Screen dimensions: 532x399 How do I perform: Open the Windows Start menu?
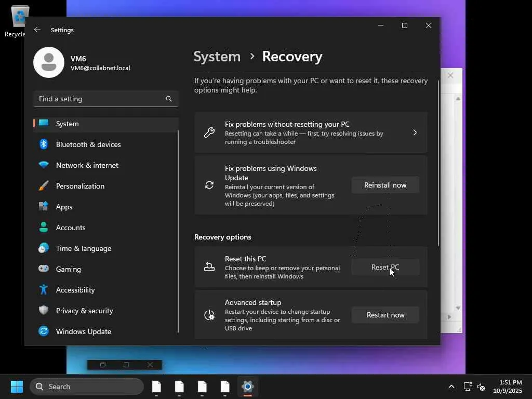[x=17, y=387]
